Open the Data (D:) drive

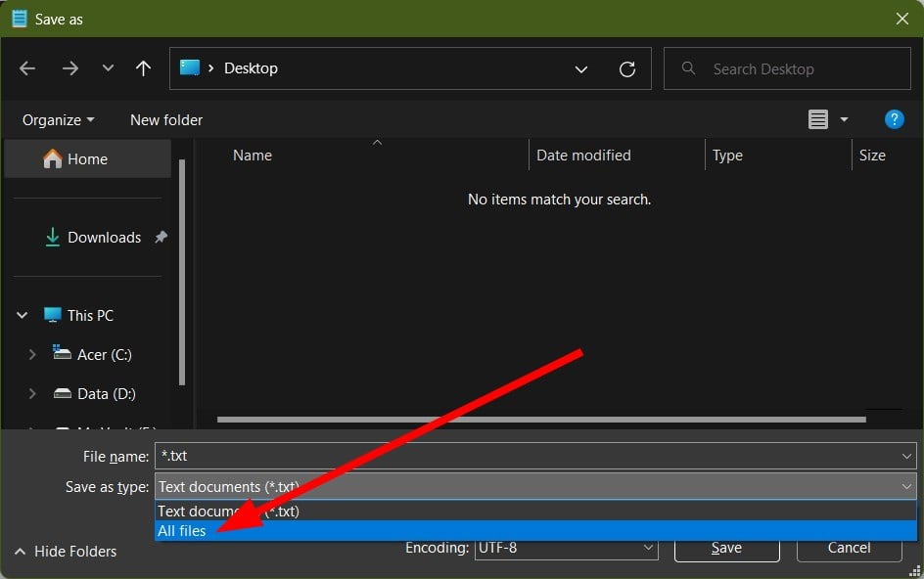pos(101,393)
